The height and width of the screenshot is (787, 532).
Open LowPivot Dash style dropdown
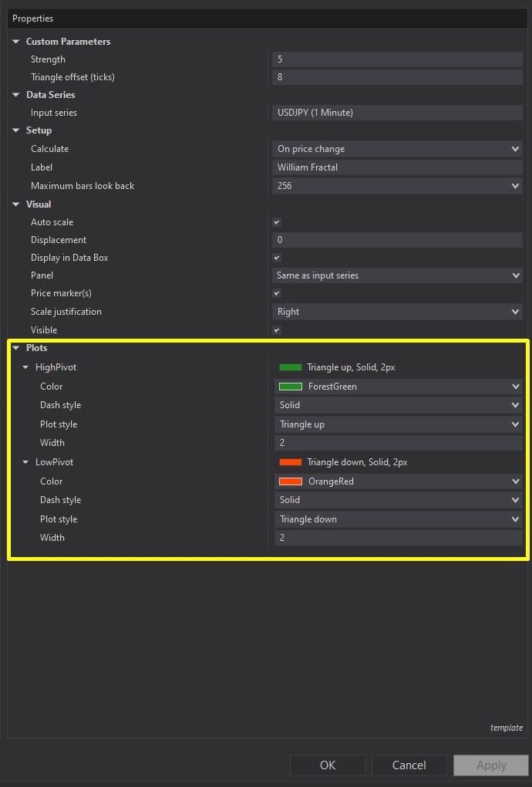397,500
